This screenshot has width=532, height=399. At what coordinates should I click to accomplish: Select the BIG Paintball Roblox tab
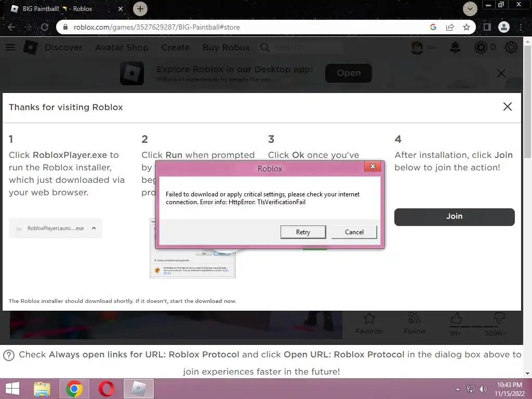(64, 9)
